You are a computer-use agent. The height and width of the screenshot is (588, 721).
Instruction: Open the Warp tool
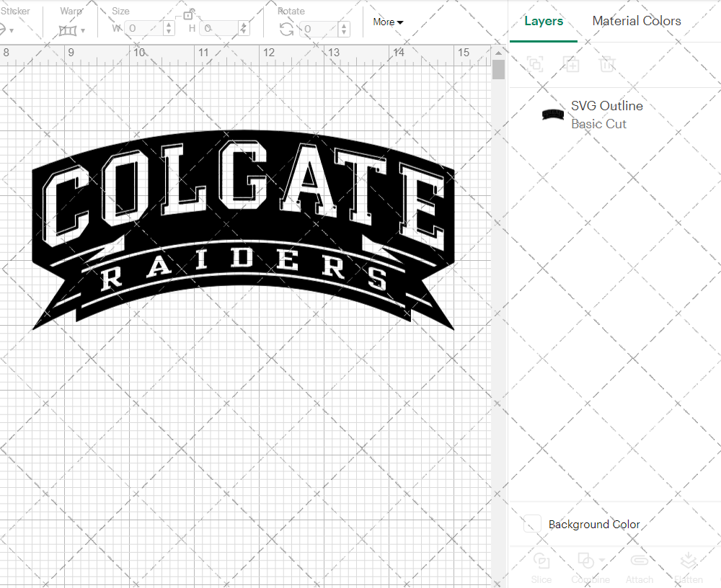[x=68, y=30]
